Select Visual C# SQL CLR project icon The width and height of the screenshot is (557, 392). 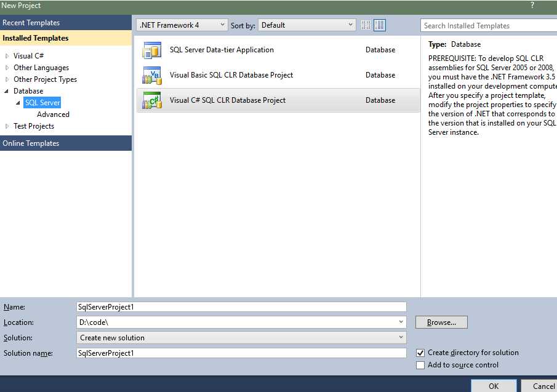click(x=152, y=100)
